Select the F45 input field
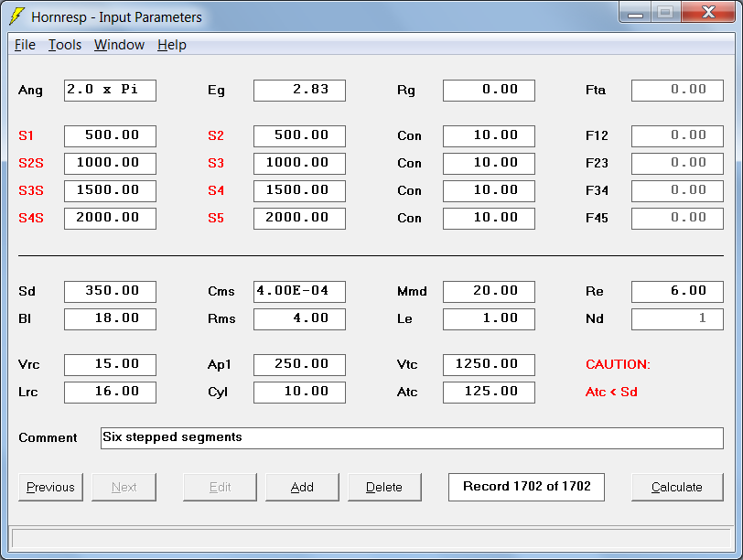Screen dimensions: 743x560 [678, 219]
